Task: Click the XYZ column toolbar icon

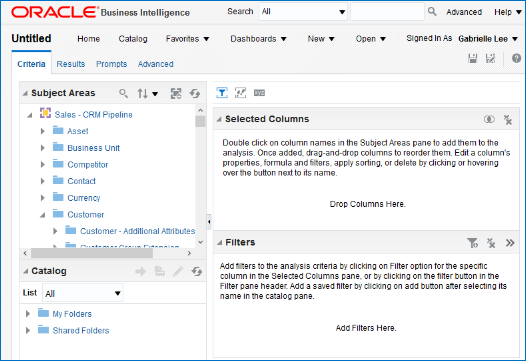Action: [x=259, y=93]
